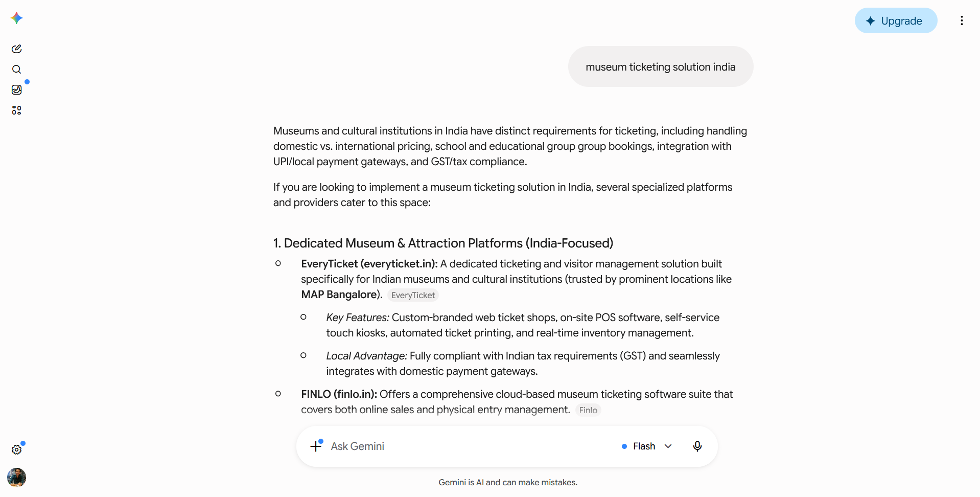The width and height of the screenshot is (980, 497).
Task: Open the three-dot more options menu
Action: (x=962, y=20)
